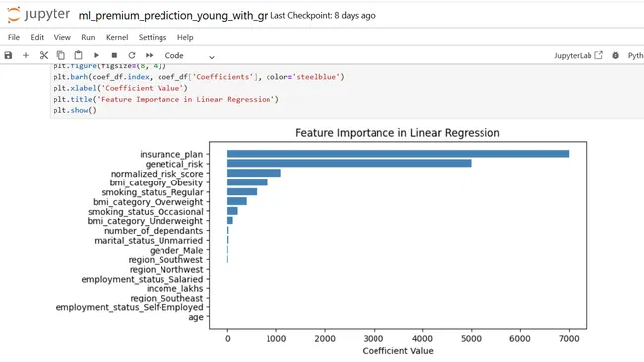Open the cell type Code dropdown

[190, 56]
